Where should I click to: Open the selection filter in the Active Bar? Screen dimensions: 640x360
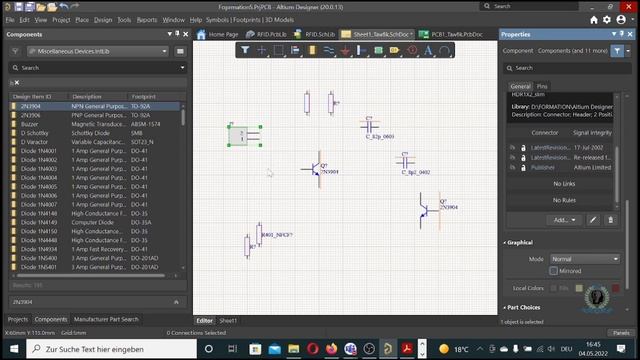(245, 50)
